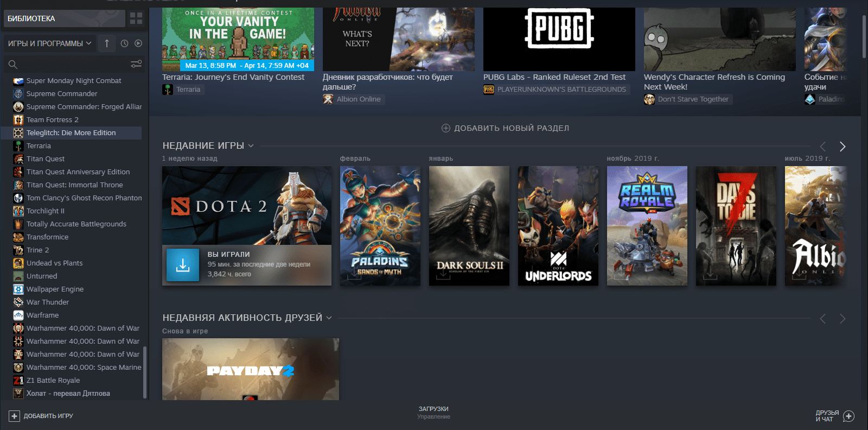Select Teleglitch: Die More Edition entry
The height and width of the screenshot is (430, 868).
(72, 132)
